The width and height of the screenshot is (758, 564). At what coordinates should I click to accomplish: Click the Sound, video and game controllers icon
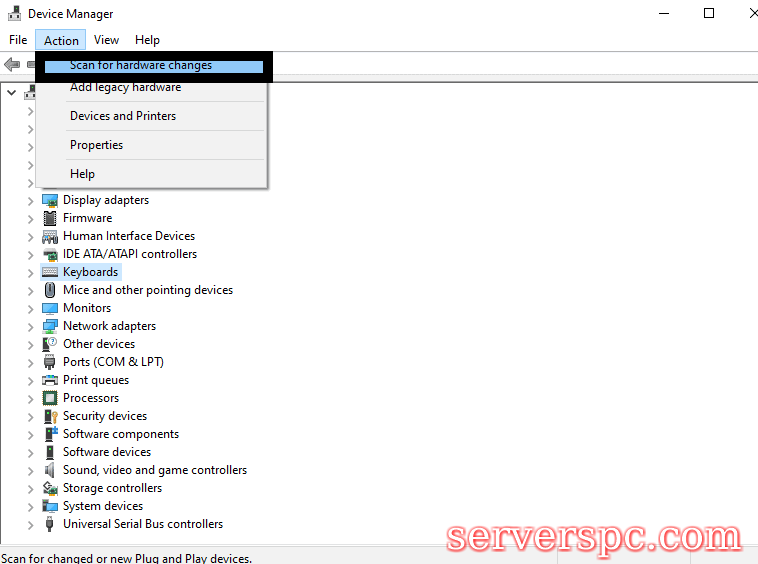pyautogui.click(x=50, y=470)
